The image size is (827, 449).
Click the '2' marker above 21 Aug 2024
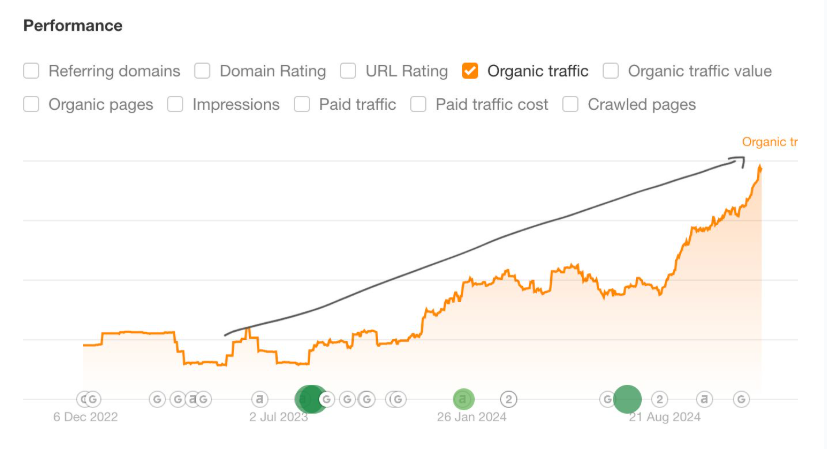(x=660, y=399)
